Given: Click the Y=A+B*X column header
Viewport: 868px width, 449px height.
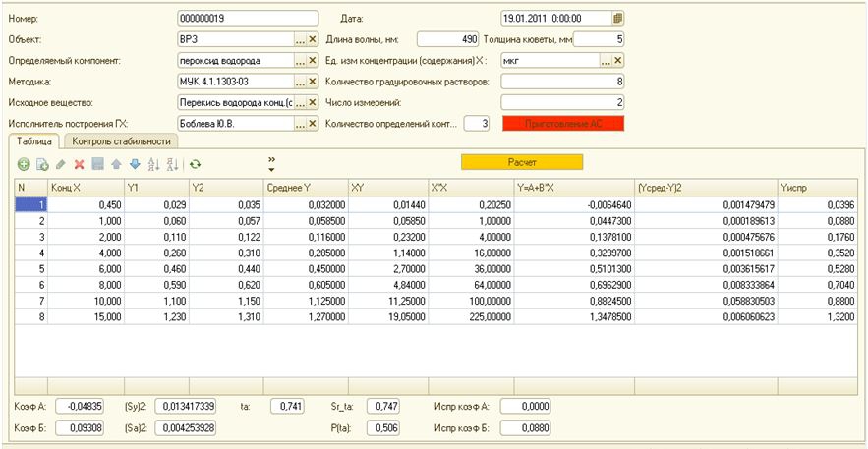Looking at the screenshot, I should coord(574,188).
